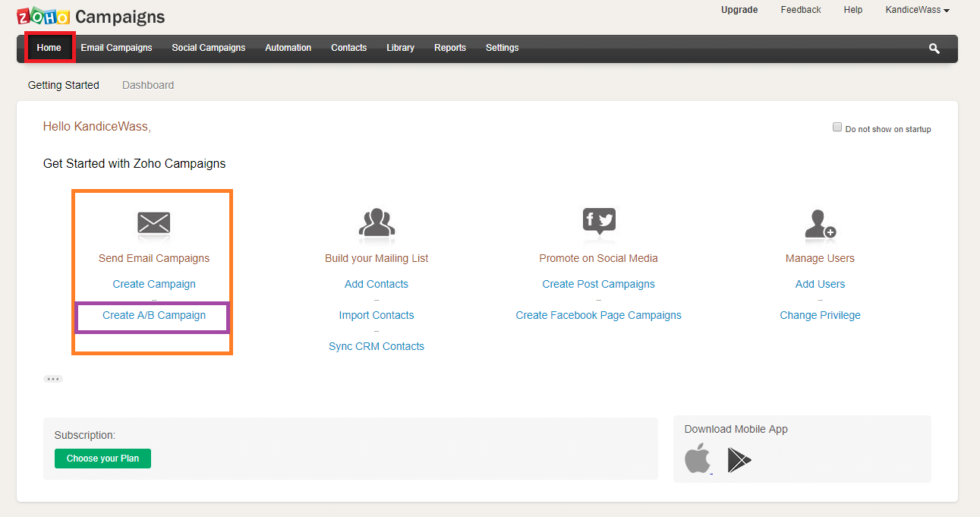The width and height of the screenshot is (980, 517).
Task: Click the Send Email Campaigns heading
Action: click(154, 258)
